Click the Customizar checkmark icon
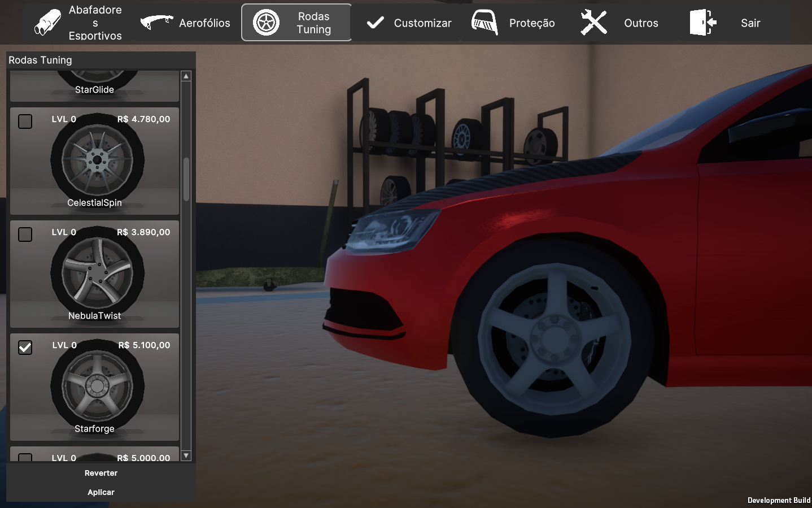Viewport: 812px width, 508px height. pyautogui.click(x=375, y=23)
